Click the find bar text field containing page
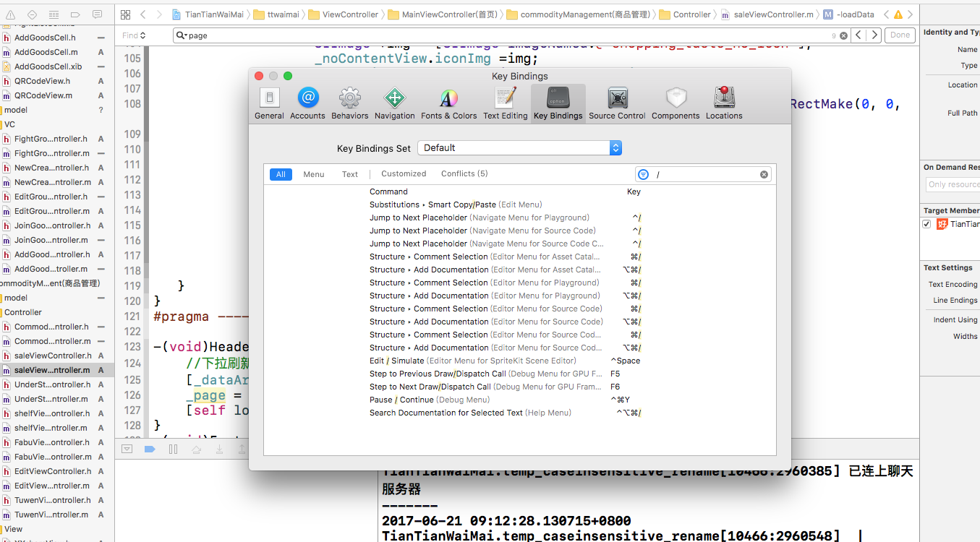This screenshot has width=980, height=542. pyautogui.click(x=510, y=35)
